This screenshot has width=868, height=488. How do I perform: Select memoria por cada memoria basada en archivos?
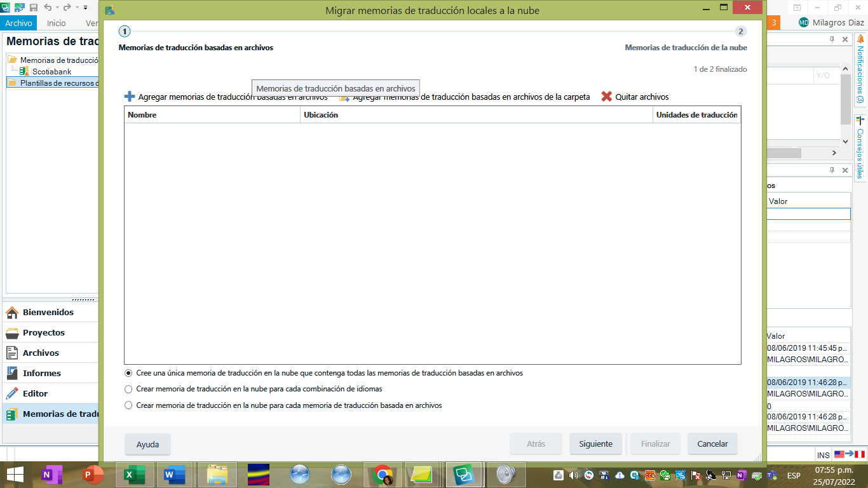click(128, 405)
